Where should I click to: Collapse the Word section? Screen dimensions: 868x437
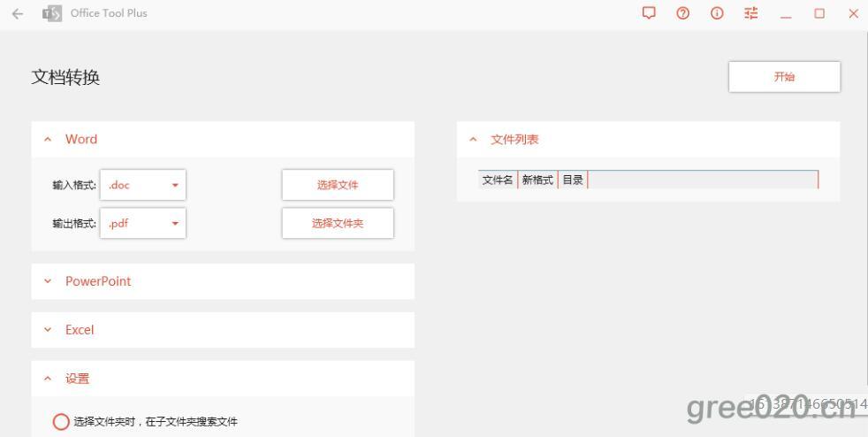point(48,140)
